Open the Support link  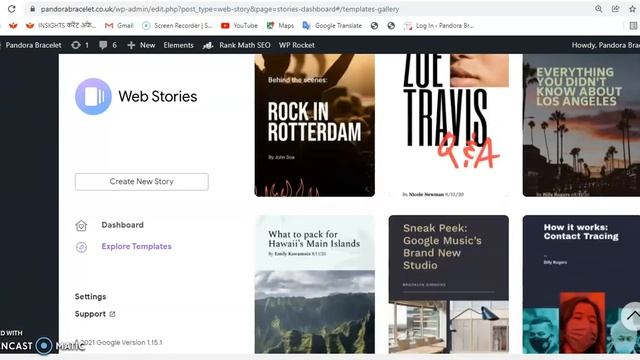(x=90, y=314)
